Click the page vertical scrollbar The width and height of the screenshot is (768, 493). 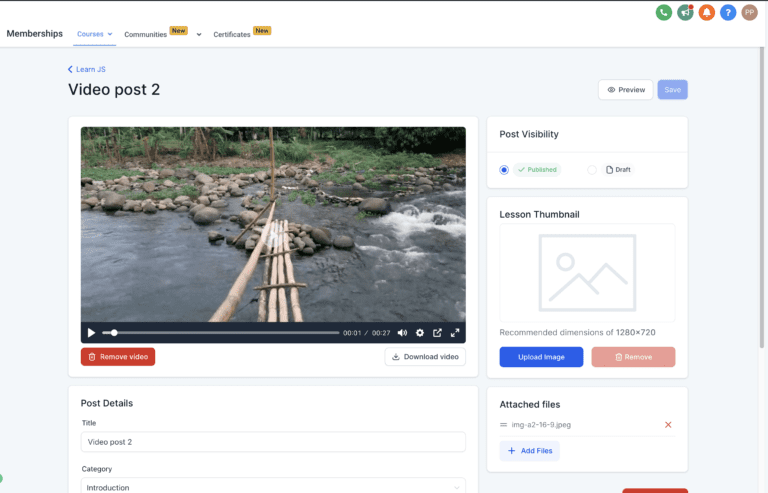coord(762,198)
